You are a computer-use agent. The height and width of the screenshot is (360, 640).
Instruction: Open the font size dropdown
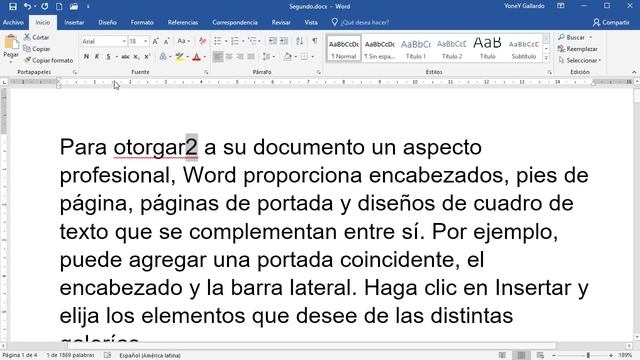(146, 41)
